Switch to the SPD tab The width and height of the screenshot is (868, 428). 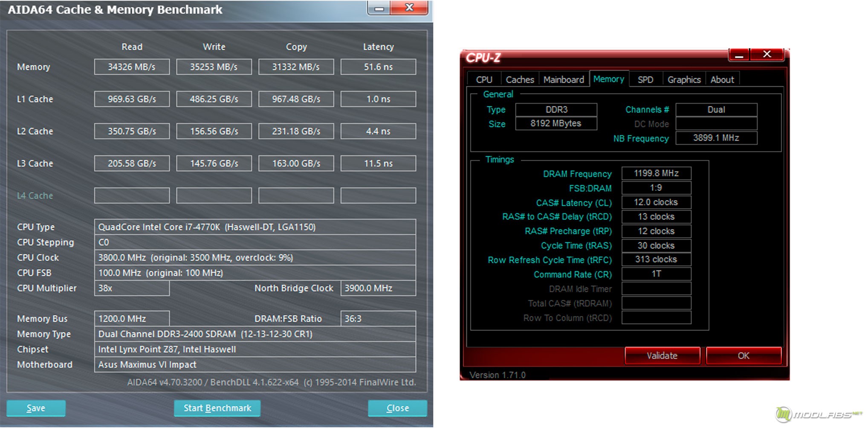pyautogui.click(x=645, y=80)
